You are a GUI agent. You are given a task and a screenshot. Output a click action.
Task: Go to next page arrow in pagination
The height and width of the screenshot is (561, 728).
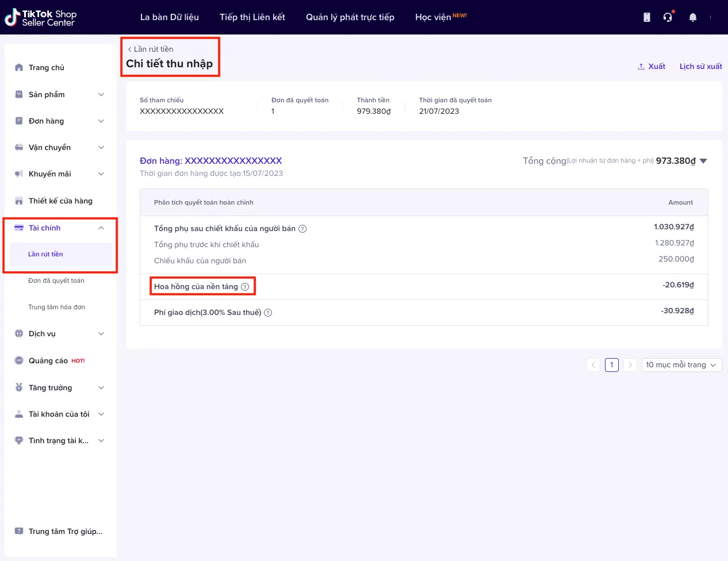coord(630,365)
